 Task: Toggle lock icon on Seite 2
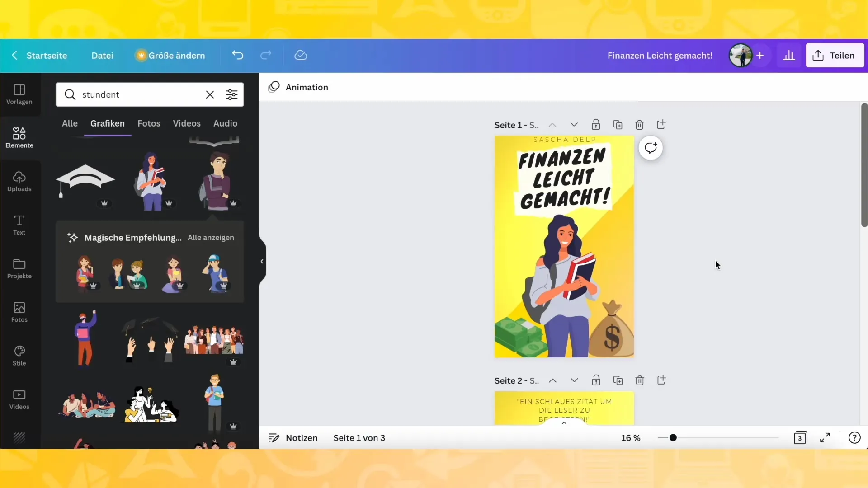coord(595,380)
